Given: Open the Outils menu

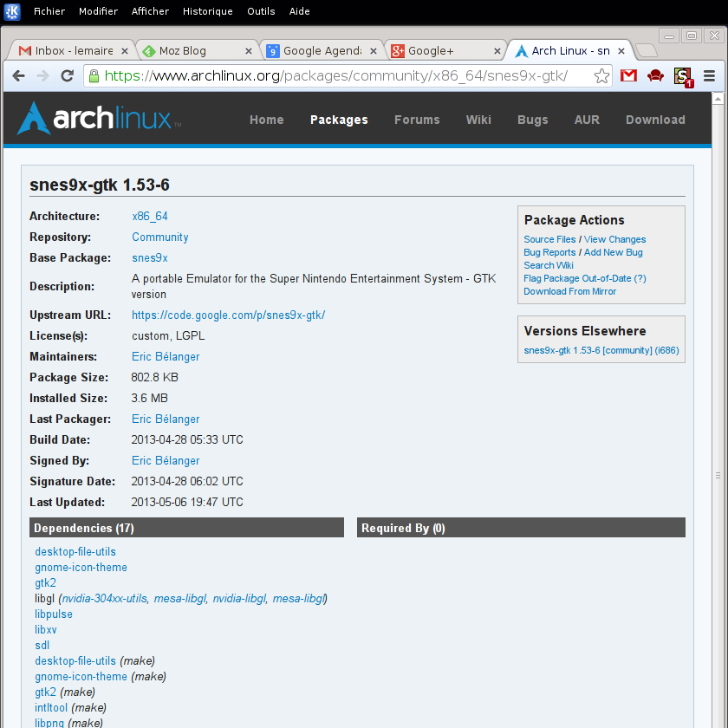Looking at the screenshot, I should [x=261, y=11].
